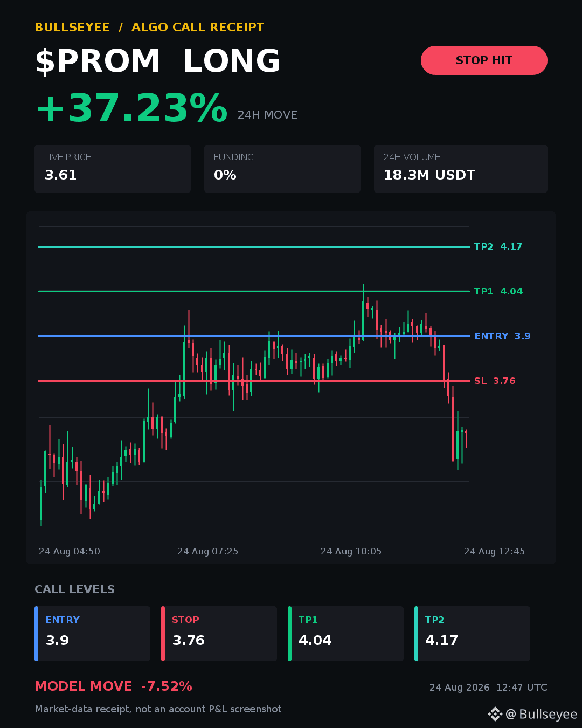This screenshot has width=582, height=728.
Task: Click the BULLSEYEE / ALGO CALL RECEIPT header
Action: tap(149, 28)
